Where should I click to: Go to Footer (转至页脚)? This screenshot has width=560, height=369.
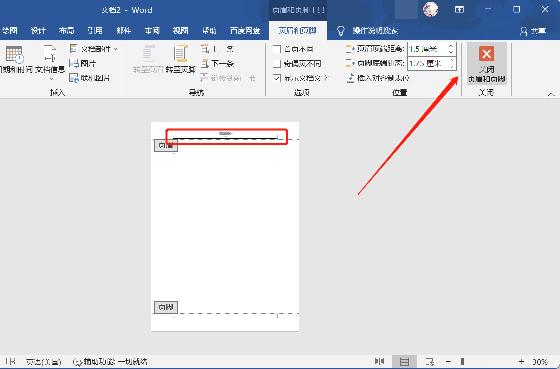[181, 60]
